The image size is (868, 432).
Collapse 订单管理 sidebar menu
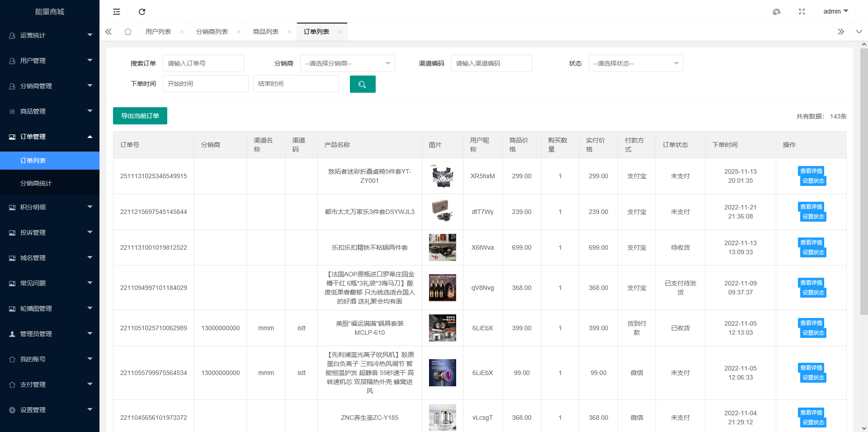(50, 137)
